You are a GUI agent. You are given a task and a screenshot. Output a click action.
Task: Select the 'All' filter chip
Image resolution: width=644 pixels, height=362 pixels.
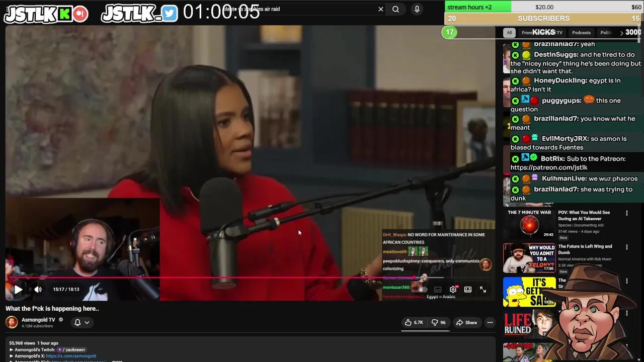509,33
